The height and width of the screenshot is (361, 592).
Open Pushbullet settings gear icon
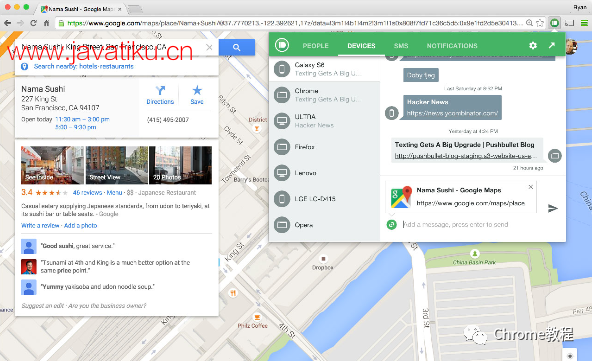tap(533, 46)
